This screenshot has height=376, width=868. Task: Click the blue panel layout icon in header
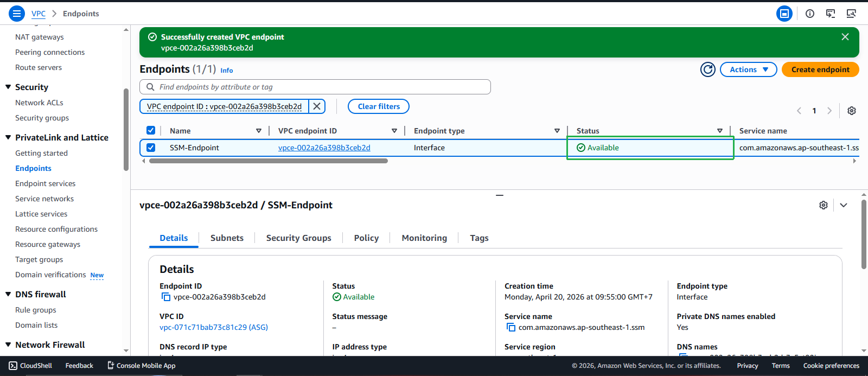784,14
